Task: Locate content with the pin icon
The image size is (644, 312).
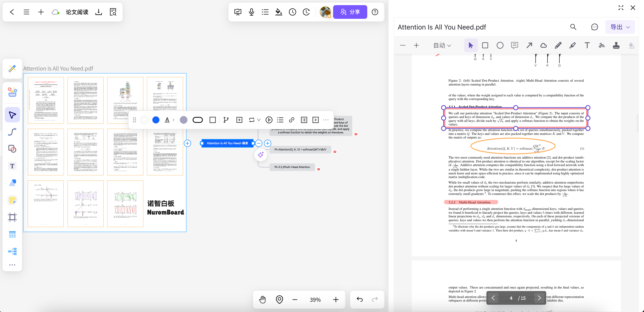Action: click(280, 299)
